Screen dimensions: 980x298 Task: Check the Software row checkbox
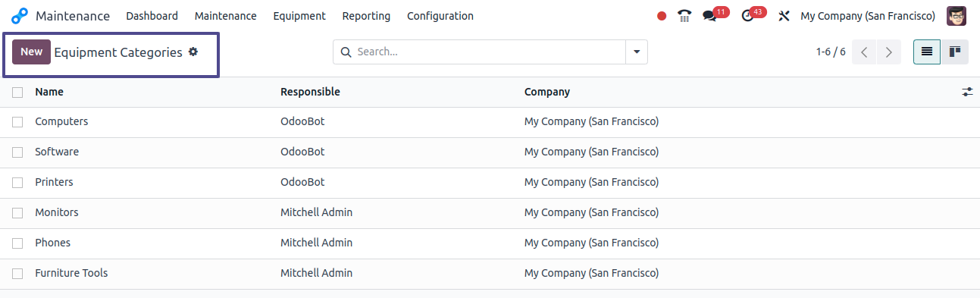tap(17, 152)
